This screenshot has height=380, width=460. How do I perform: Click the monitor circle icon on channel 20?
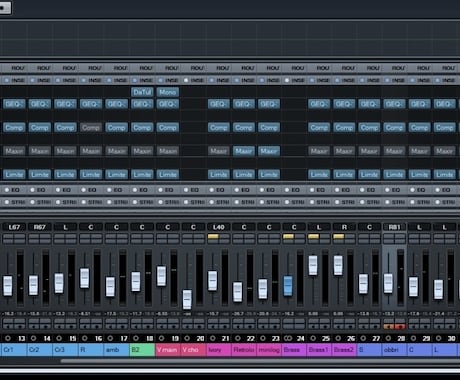coord(187,338)
